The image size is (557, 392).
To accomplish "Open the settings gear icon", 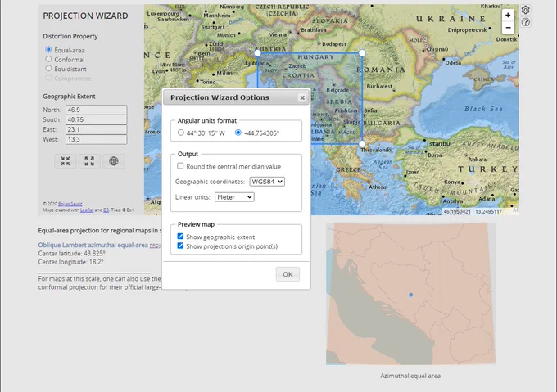I will [525, 10].
